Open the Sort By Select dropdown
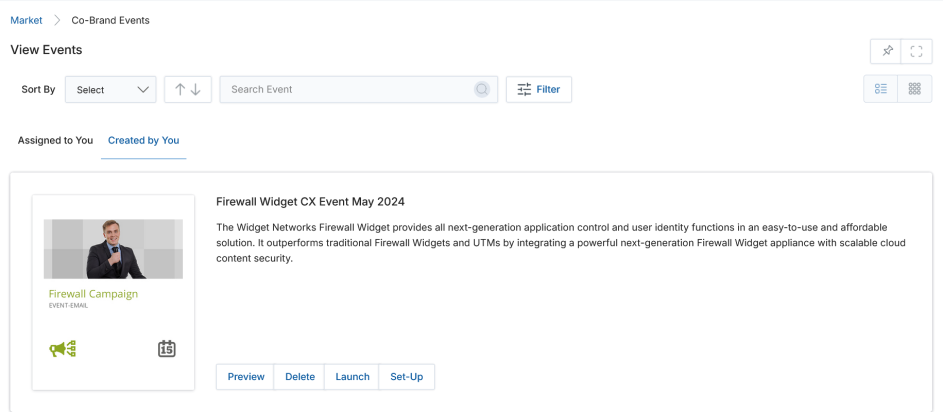Screen dimensions: 943x412 tap(111, 90)
